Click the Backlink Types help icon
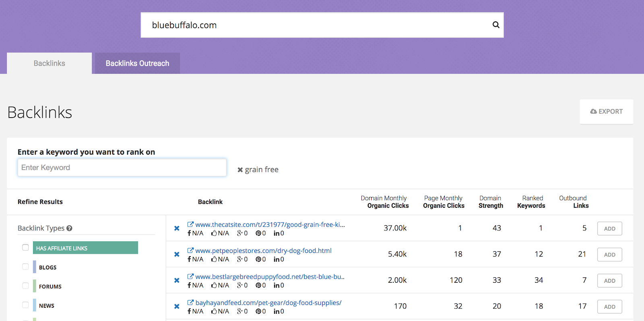Viewport: 644px width, 321px height. [69, 228]
